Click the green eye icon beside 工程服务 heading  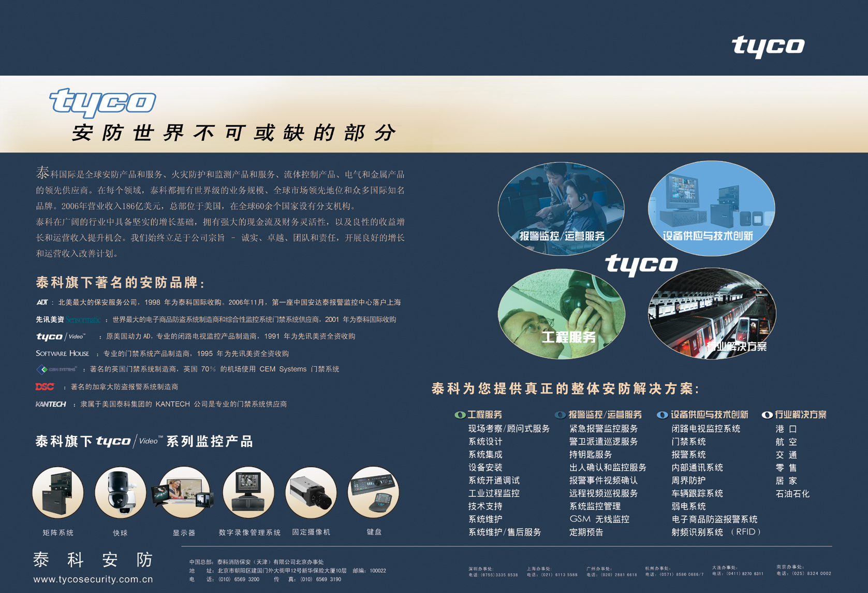pyautogui.click(x=460, y=415)
